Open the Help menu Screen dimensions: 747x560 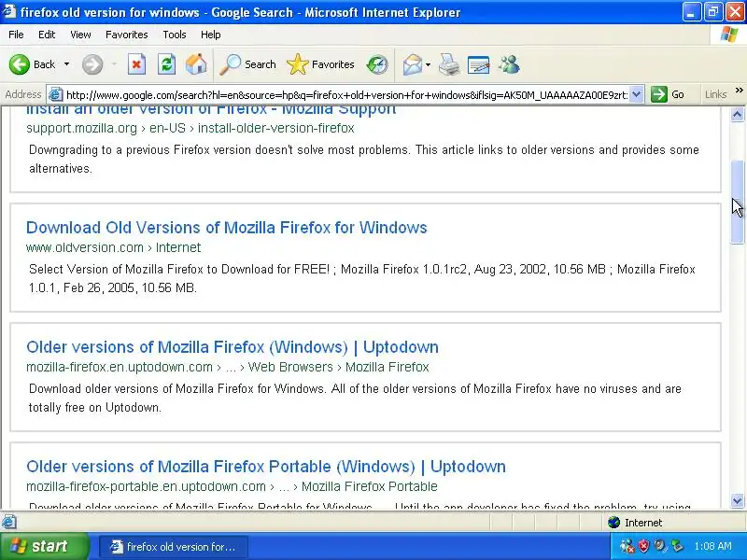(211, 35)
